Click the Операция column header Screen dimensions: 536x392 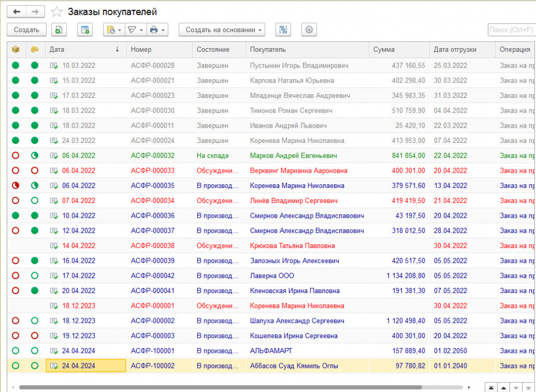[x=516, y=50]
